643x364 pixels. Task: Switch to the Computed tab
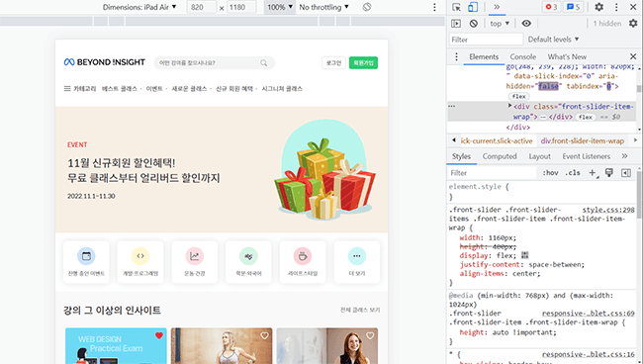point(500,156)
